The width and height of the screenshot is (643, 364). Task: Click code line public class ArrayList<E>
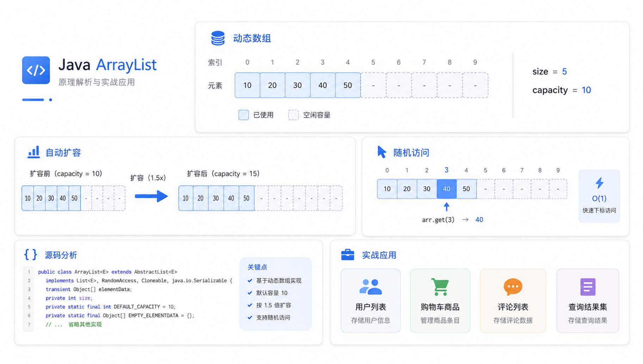[108, 272]
